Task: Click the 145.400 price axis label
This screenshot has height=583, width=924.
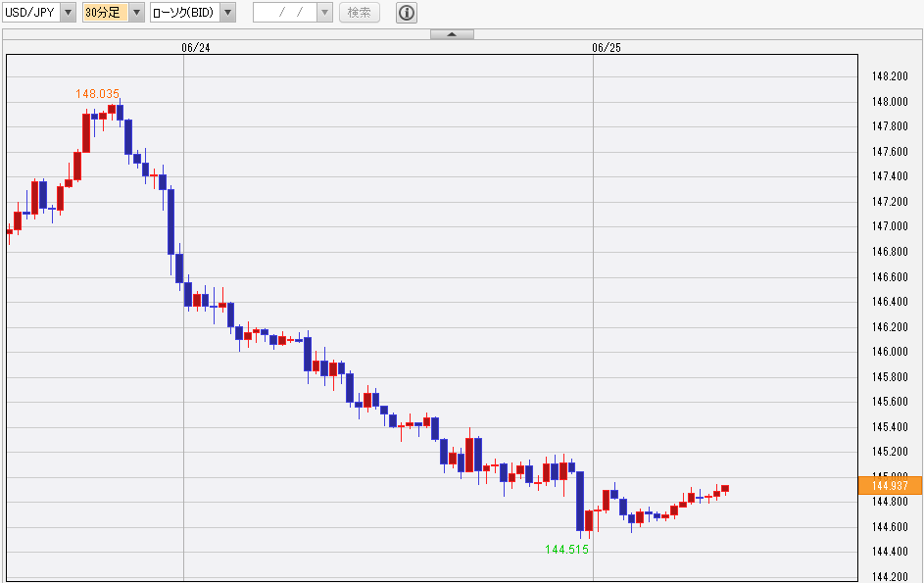Action: point(890,427)
